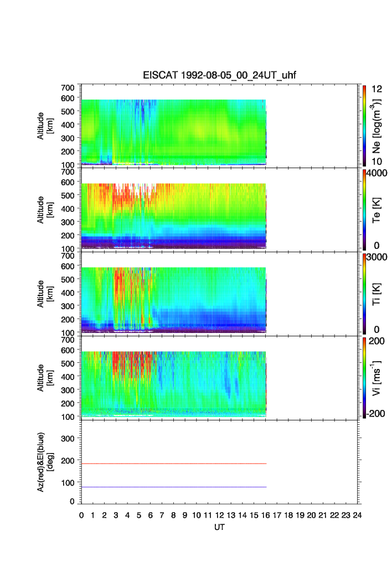Click UT axis tick label 24
392x588 pixels.
(x=358, y=515)
